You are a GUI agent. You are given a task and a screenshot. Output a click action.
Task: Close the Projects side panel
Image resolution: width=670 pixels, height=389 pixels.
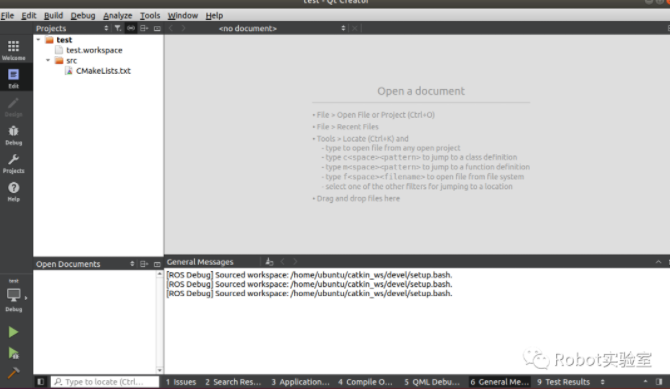click(157, 28)
